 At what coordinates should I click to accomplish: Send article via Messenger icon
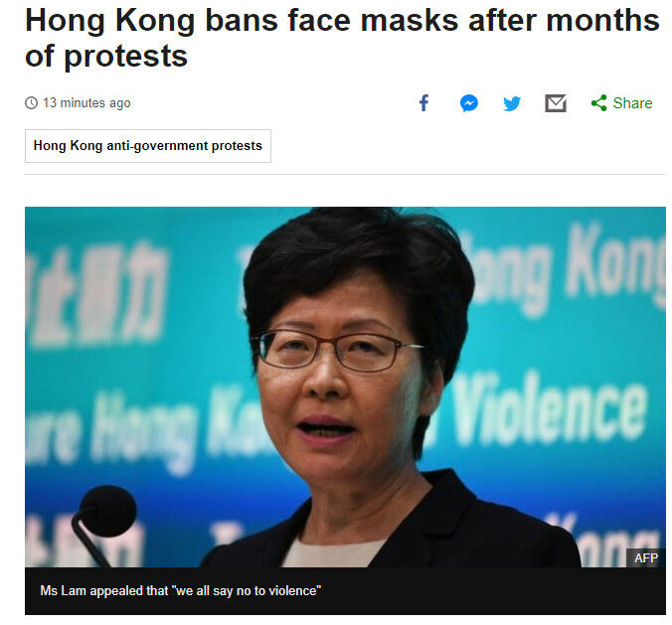469,103
